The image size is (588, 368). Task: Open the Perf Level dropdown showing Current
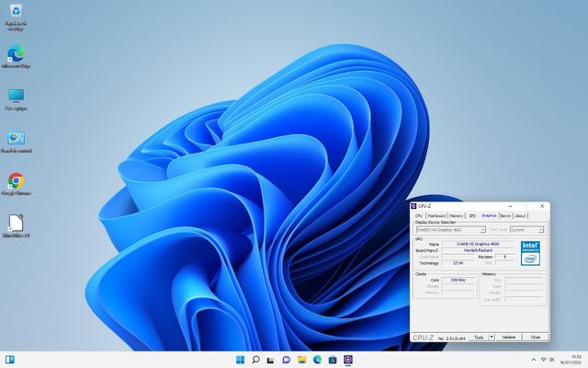(527, 229)
